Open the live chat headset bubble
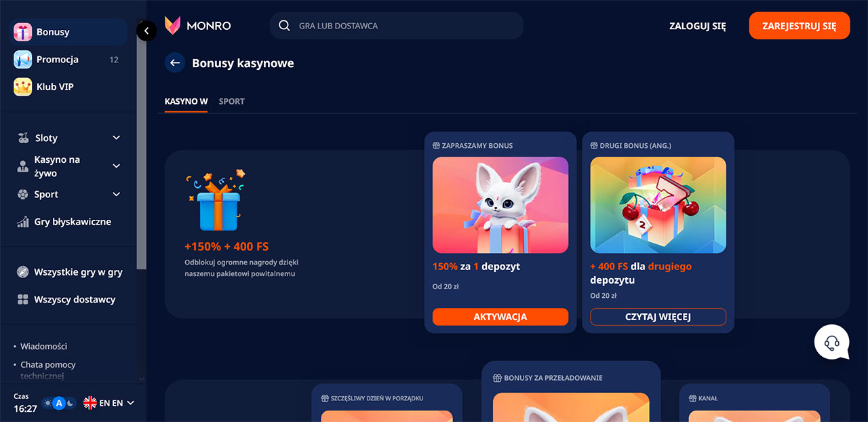 [x=832, y=342]
